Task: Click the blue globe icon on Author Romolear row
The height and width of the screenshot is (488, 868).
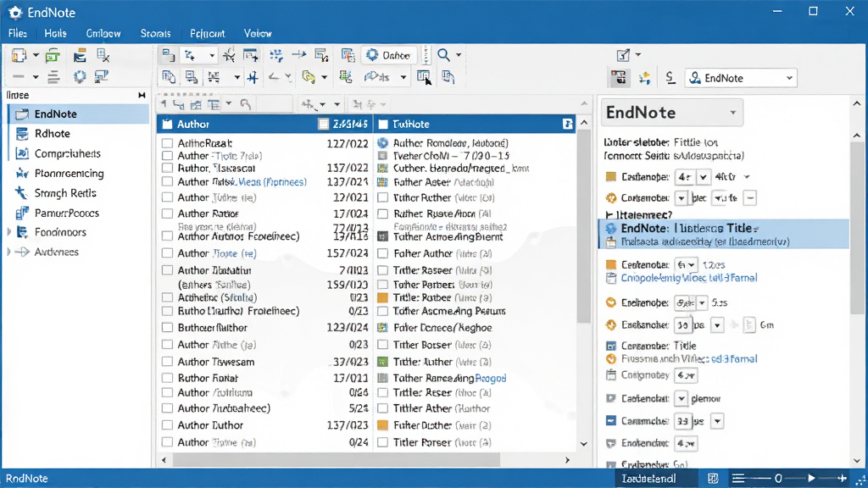Action: point(382,142)
